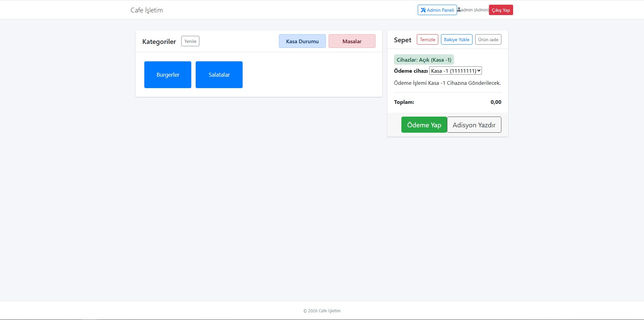Open the Ödeme cihazı dropdown

tap(455, 71)
